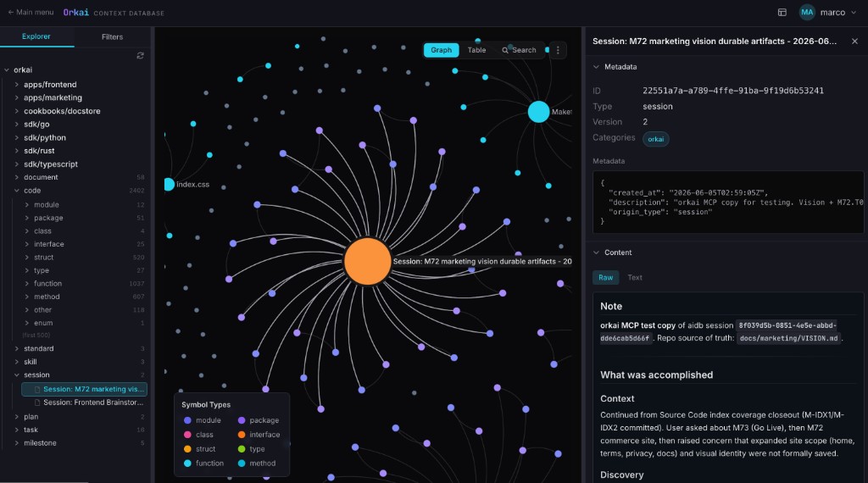Collapse the orkai root tree node
Image resolution: width=868 pixels, height=483 pixels.
tap(7, 70)
